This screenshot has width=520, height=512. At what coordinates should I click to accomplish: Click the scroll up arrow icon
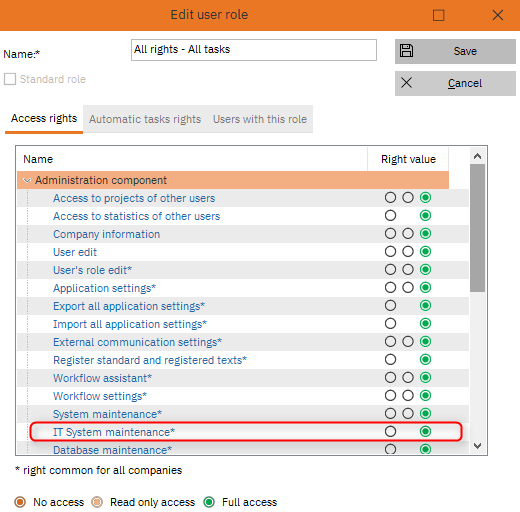(x=477, y=156)
